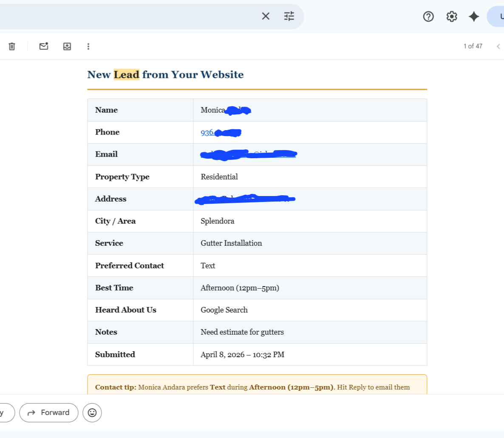Open the search filter options icon

pyautogui.click(x=289, y=16)
